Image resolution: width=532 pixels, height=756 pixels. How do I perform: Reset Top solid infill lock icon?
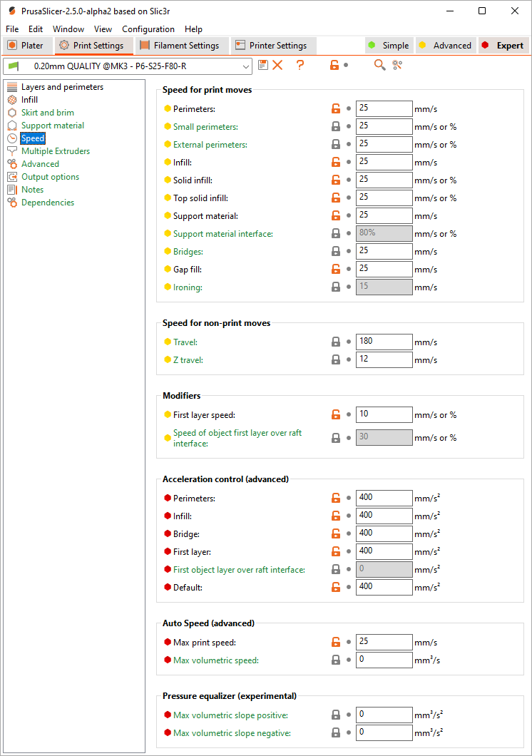point(336,198)
